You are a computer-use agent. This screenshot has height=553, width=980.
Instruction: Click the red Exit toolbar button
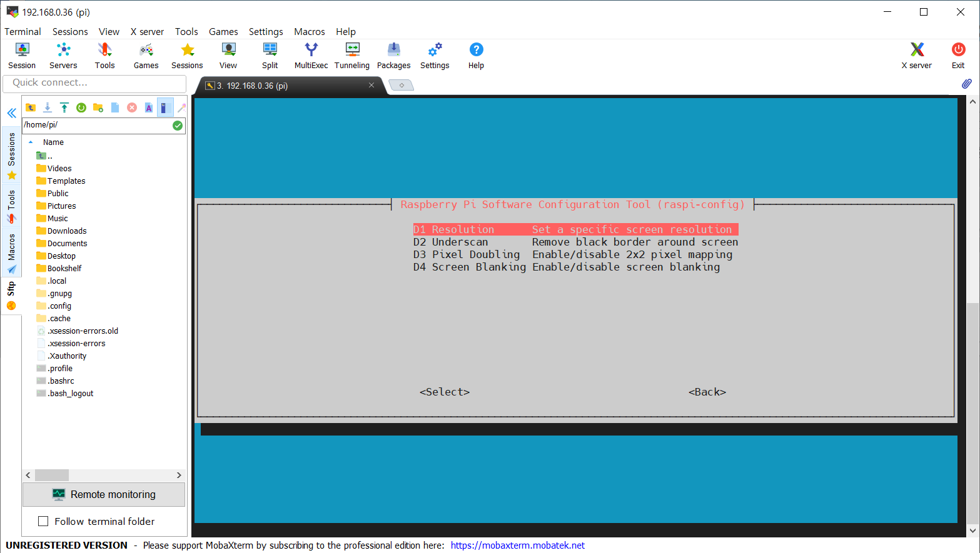pyautogui.click(x=958, y=56)
